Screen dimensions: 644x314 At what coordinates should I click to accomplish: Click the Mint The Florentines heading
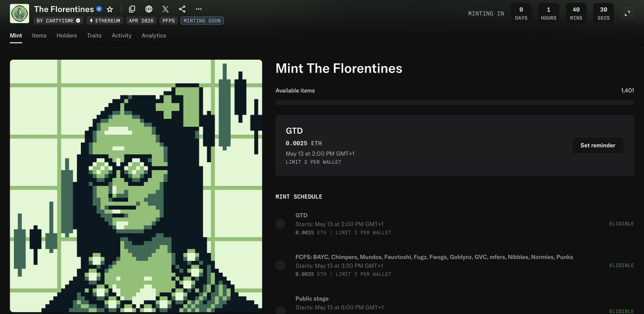tap(339, 68)
